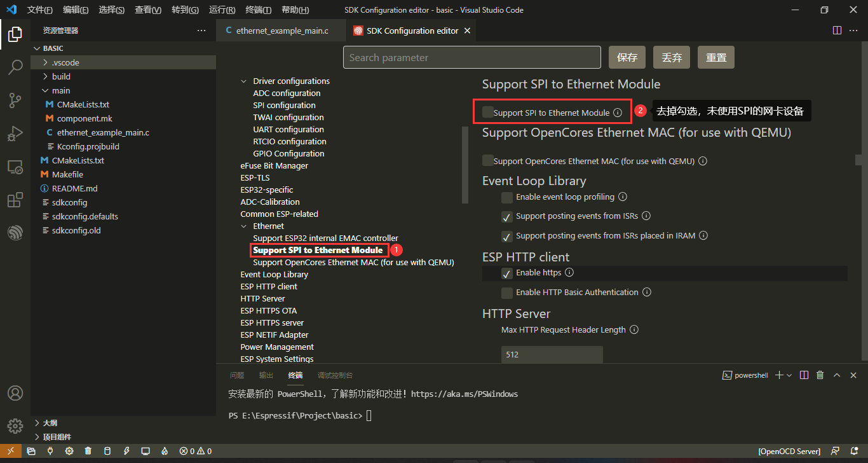Toggle Support OpenCores Ethernet MAC checkbox
868x463 pixels.
tap(488, 160)
